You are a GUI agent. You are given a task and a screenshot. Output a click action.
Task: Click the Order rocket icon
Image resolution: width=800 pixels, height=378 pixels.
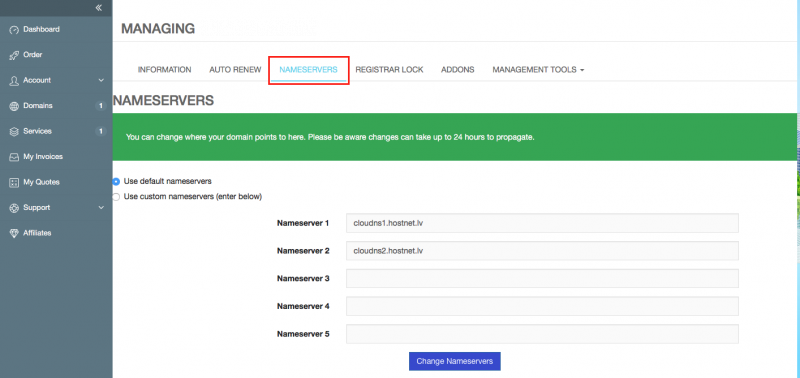coord(14,56)
